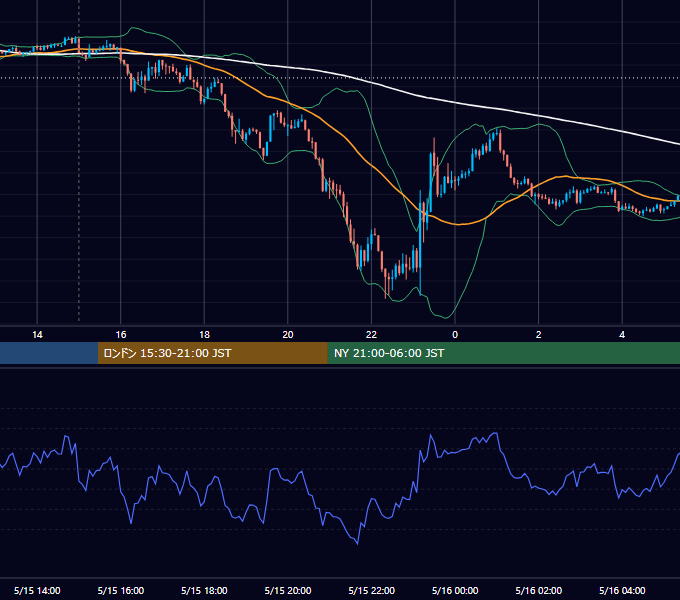Click the '20' hour label on chart axis
The width and height of the screenshot is (680, 600).
(x=288, y=335)
